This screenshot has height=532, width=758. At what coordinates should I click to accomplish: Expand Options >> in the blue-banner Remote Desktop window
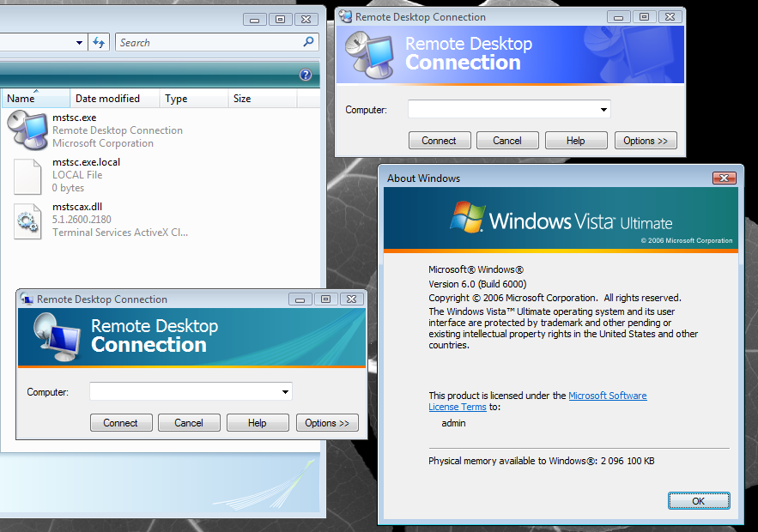(x=646, y=141)
